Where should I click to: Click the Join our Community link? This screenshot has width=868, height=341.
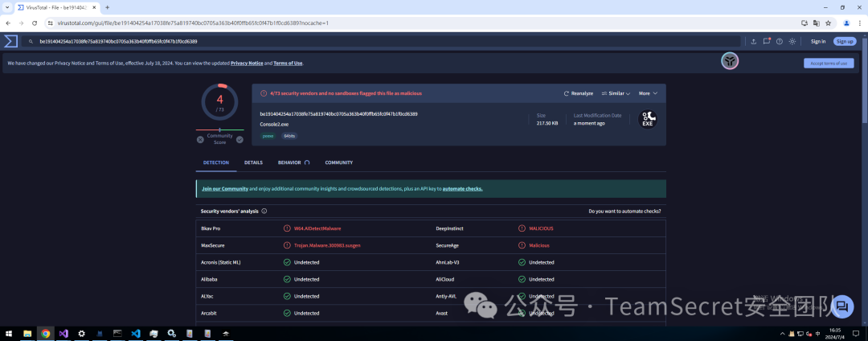225,189
